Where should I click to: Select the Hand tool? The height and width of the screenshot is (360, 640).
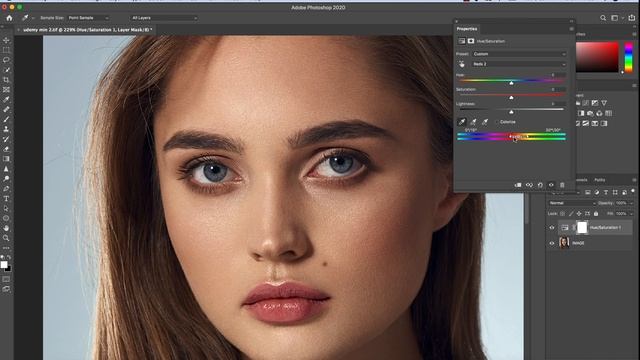[x=6, y=228]
